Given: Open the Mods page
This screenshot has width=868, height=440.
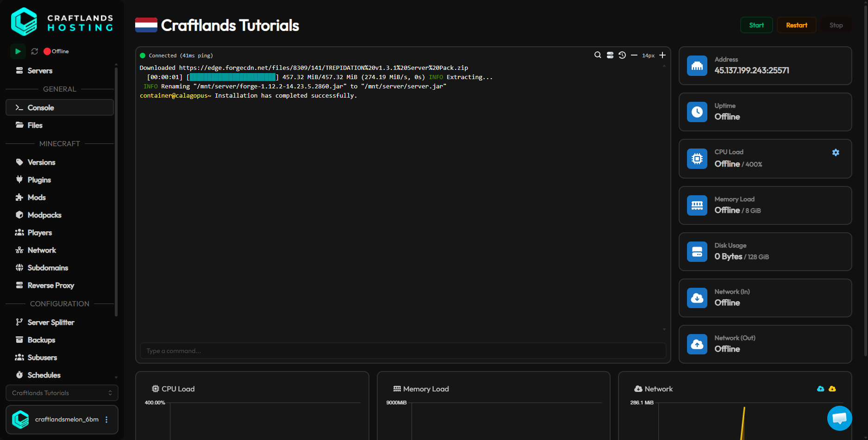Looking at the screenshot, I should (60, 198).
